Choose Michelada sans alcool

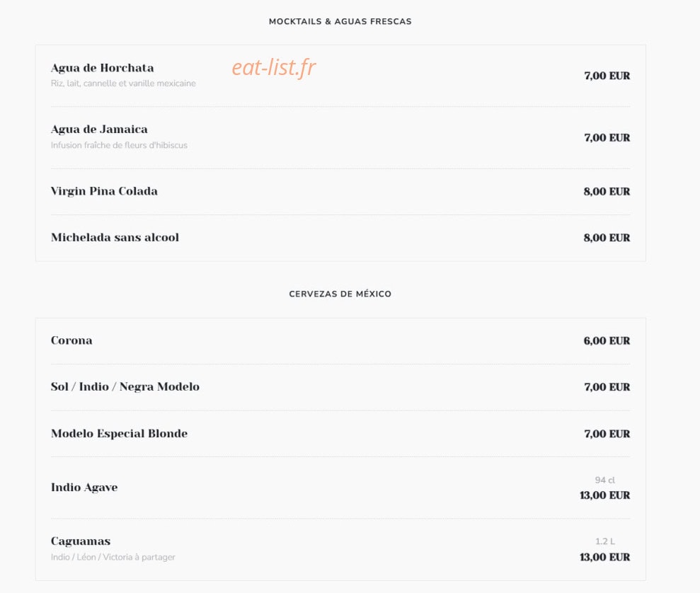pyautogui.click(x=115, y=237)
